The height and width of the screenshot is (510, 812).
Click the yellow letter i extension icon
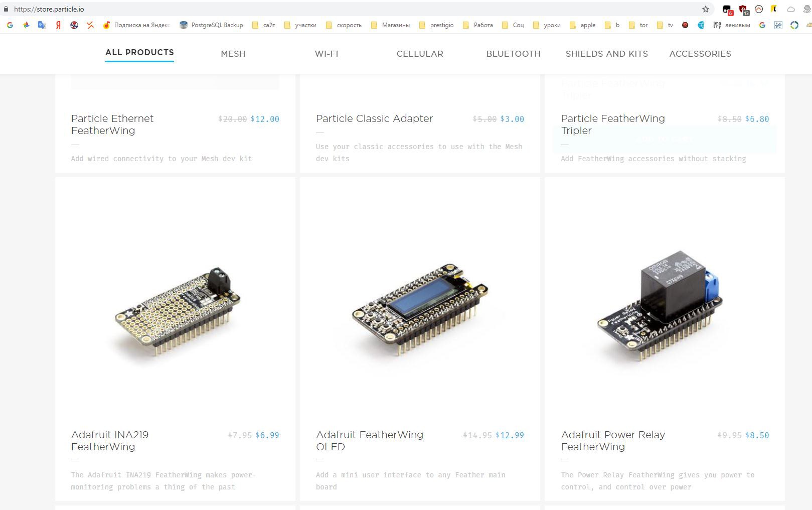[x=774, y=9]
